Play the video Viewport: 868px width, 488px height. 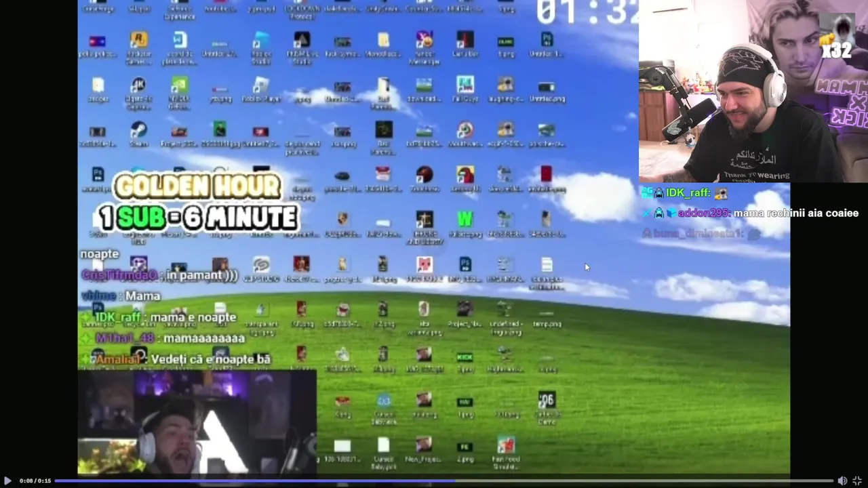(x=7, y=481)
